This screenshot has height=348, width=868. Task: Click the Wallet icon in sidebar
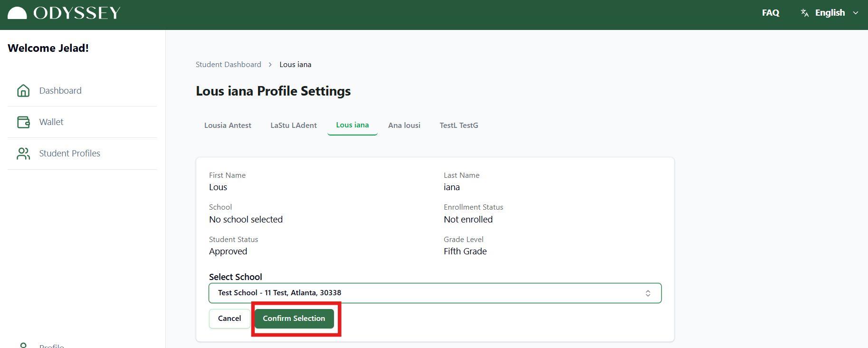23,122
